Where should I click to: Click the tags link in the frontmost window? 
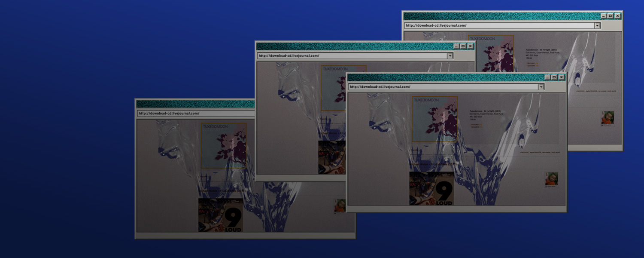pos(540,152)
